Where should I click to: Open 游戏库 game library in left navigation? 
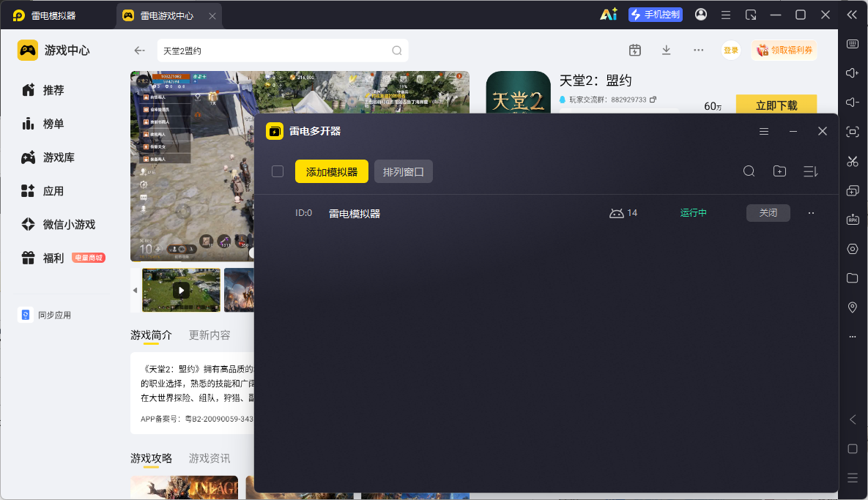point(48,157)
